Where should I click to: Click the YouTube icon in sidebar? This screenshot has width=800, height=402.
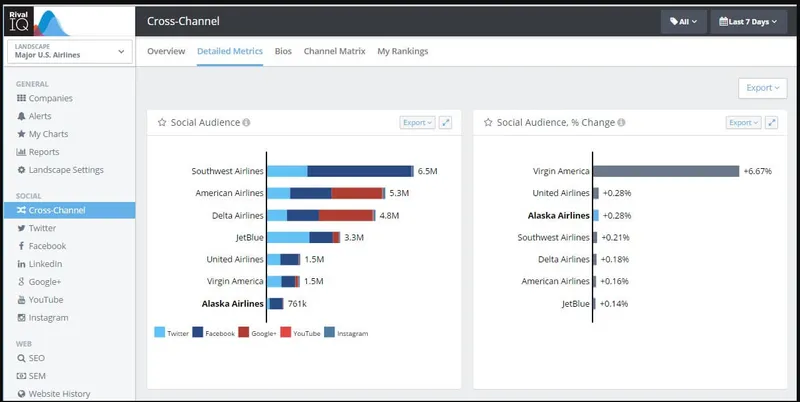tap(21, 299)
